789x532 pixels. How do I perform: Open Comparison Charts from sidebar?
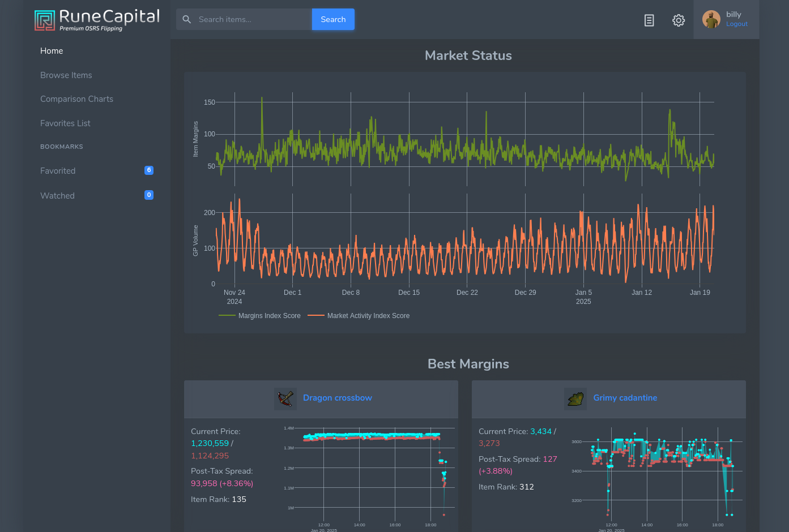coord(76,99)
